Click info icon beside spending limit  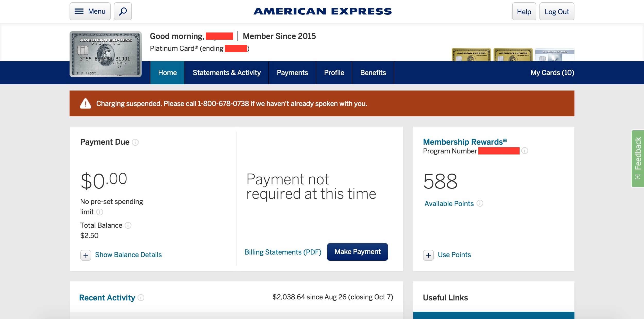tap(100, 212)
